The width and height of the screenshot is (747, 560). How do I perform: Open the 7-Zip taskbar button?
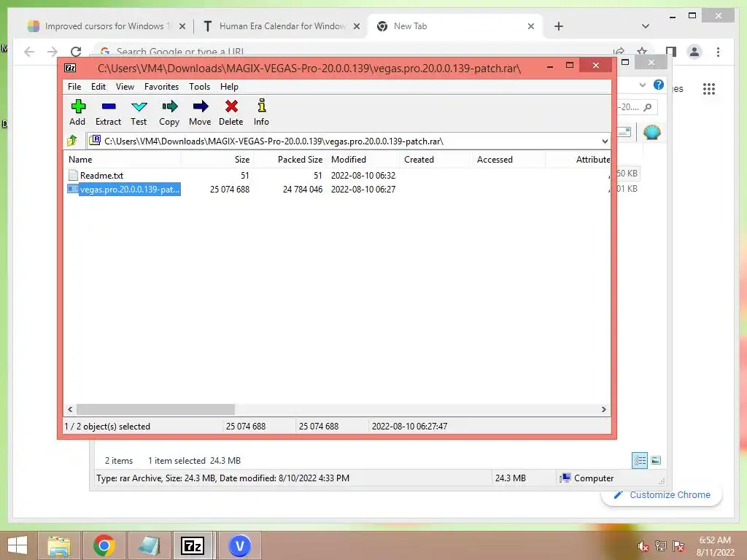(193, 545)
